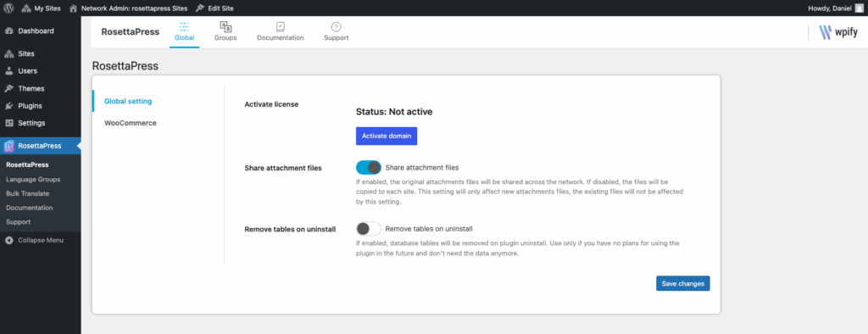868x334 pixels.
Task: Click the Settings sliders icon in sidebar
Action: pos(8,123)
